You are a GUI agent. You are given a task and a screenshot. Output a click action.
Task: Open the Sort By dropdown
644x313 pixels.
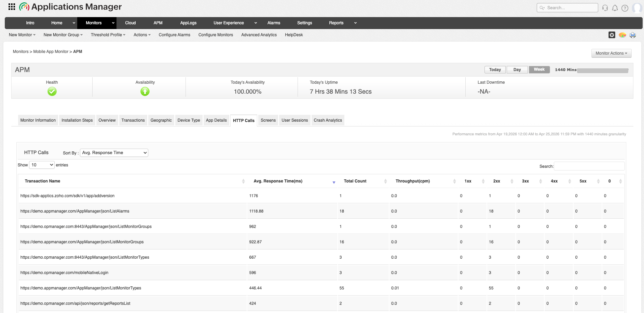click(x=114, y=153)
